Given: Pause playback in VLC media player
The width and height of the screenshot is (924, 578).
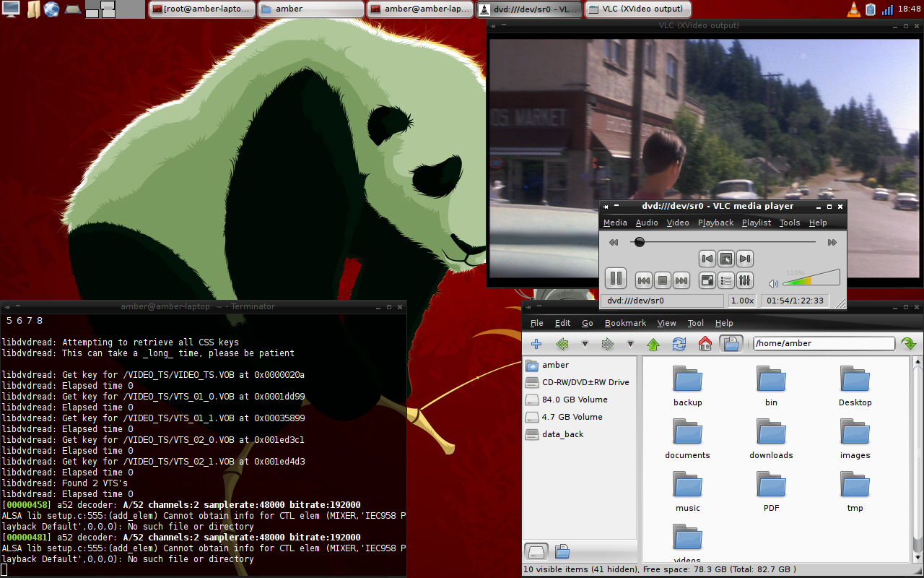Looking at the screenshot, I should 616,278.
